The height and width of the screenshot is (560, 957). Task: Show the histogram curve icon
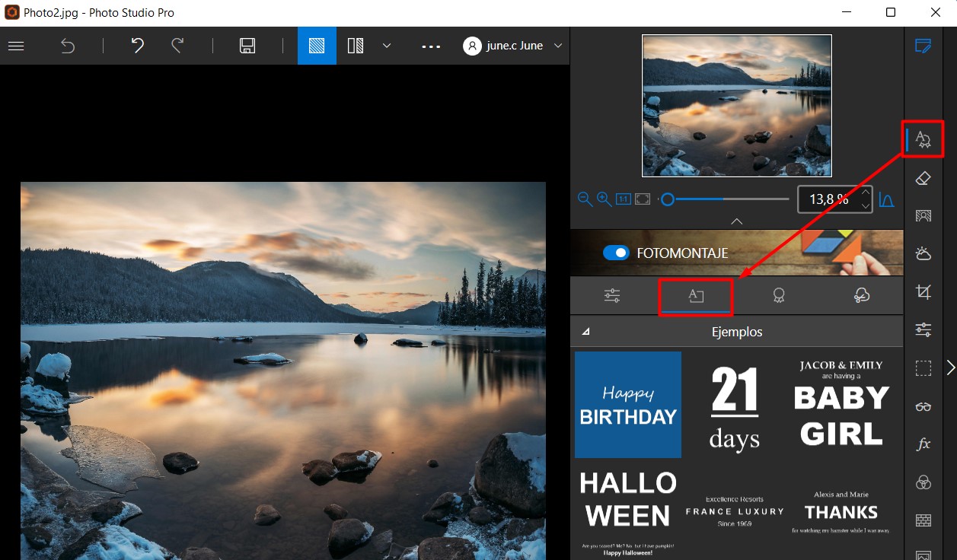pyautogui.click(x=886, y=199)
